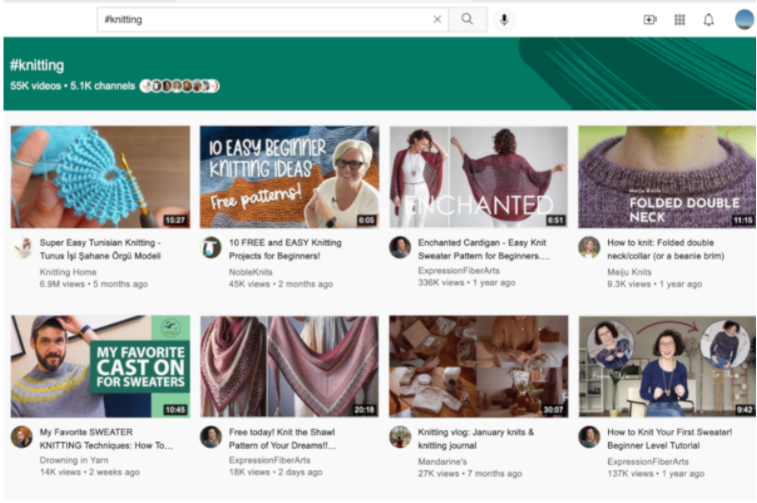Open title My Favorite SWEATER KNITTING Techniques
The height and width of the screenshot is (503, 757).
click(x=106, y=439)
